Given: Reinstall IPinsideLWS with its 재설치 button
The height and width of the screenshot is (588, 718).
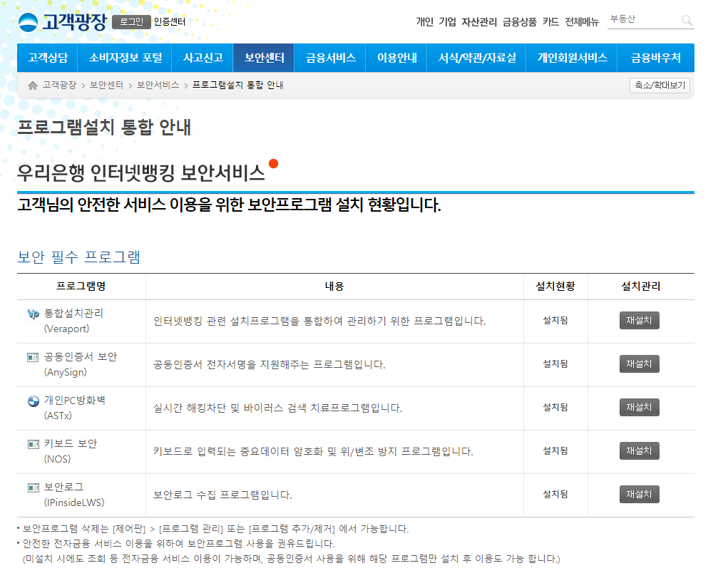Looking at the screenshot, I should [x=640, y=494].
